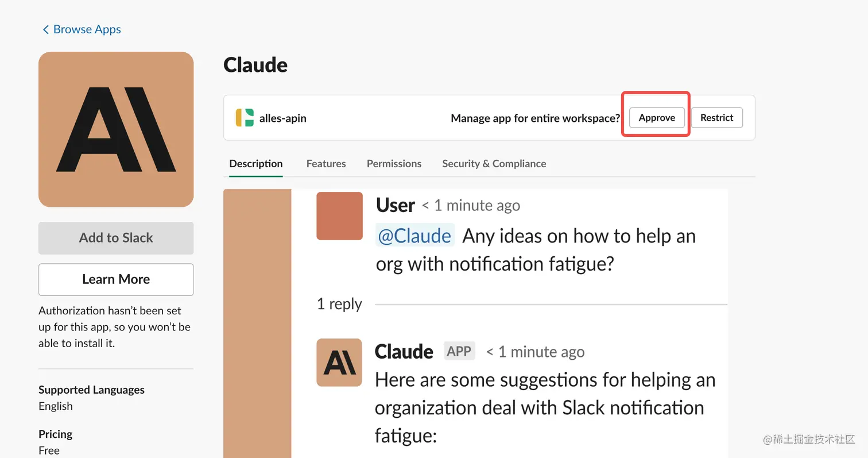The image size is (868, 458).
Task: Restrict the app for the workspace
Action: (x=716, y=118)
